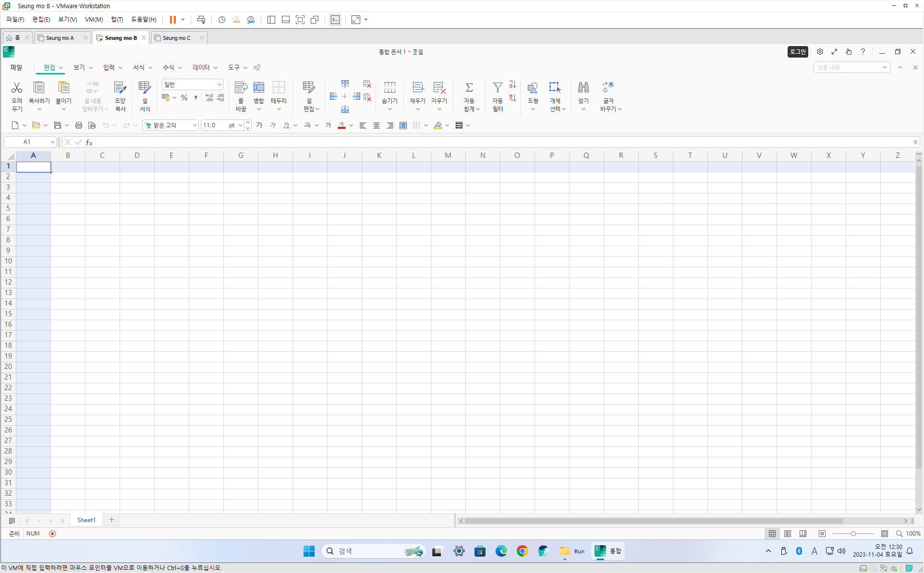
Task: Click the Find (찾기) binoculars icon
Action: tap(583, 88)
